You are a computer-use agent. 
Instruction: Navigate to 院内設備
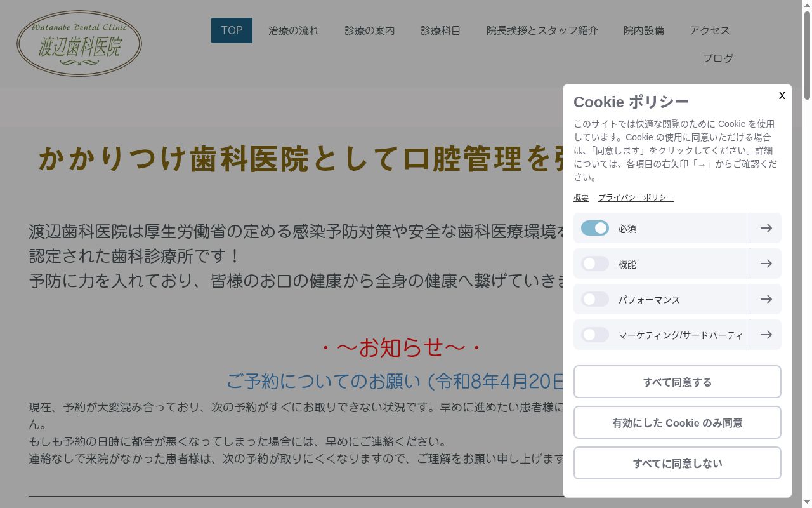pos(644,30)
